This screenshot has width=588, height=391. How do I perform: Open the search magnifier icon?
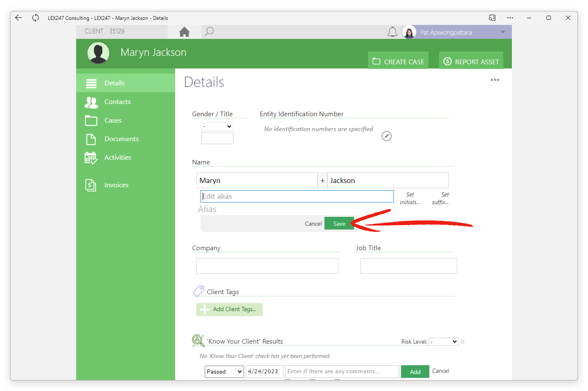point(209,32)
